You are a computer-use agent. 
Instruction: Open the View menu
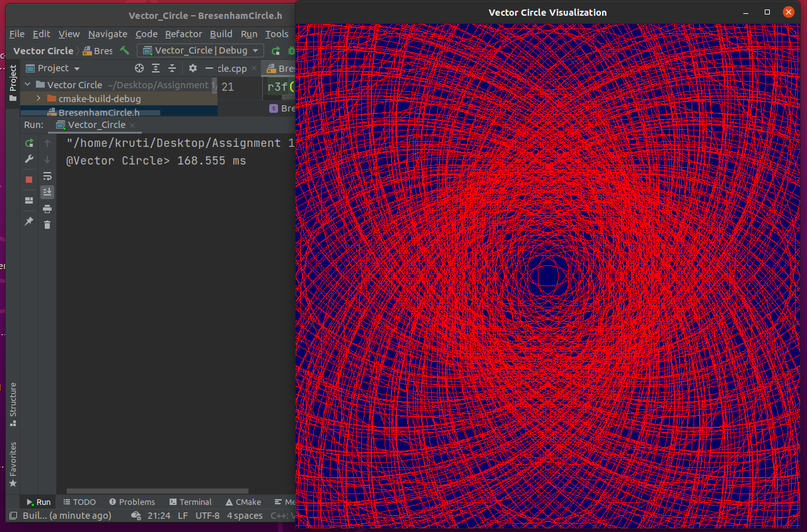(x=69, y=34)
